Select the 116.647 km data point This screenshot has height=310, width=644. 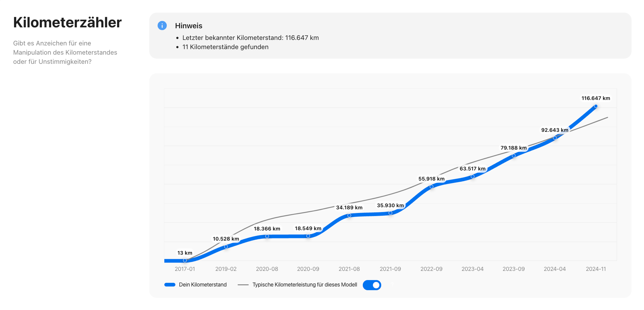point(596,106)
